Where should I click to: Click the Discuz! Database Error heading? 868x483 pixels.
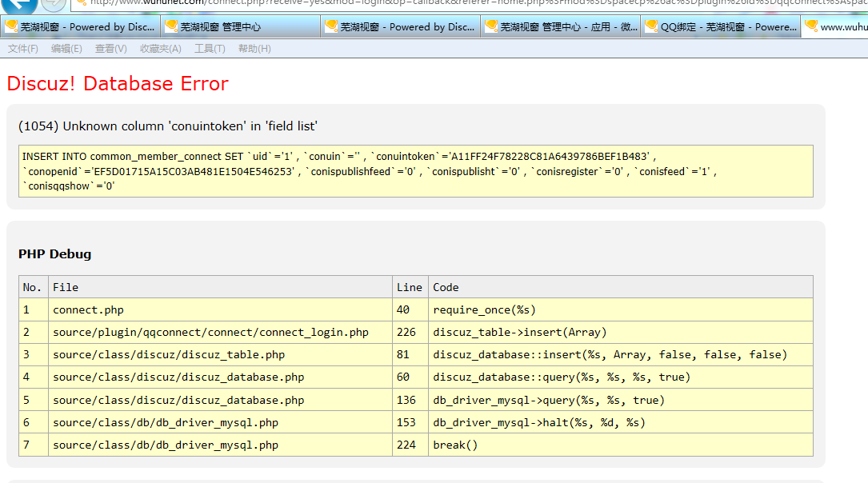(118, 84)
